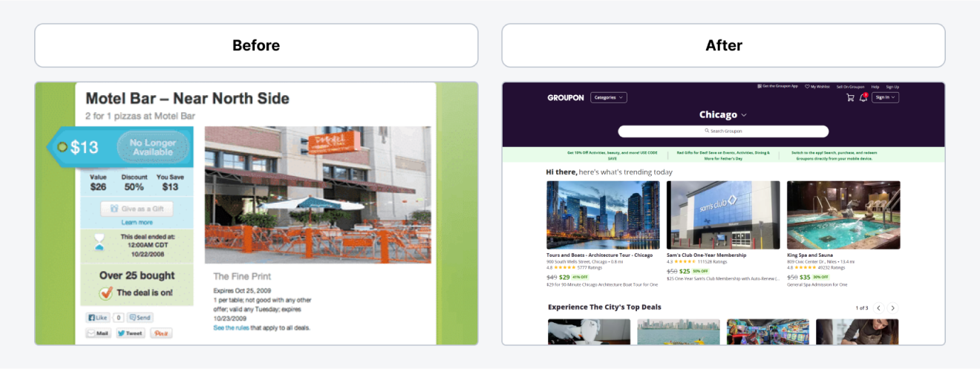Click the Facebook Like button
This screenshot has height=369, width=980.
[97, 318]
